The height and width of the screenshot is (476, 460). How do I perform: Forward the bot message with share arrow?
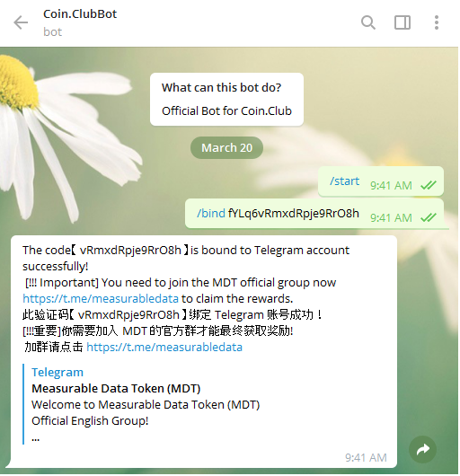pyautogui.click(x=422, y=449)
